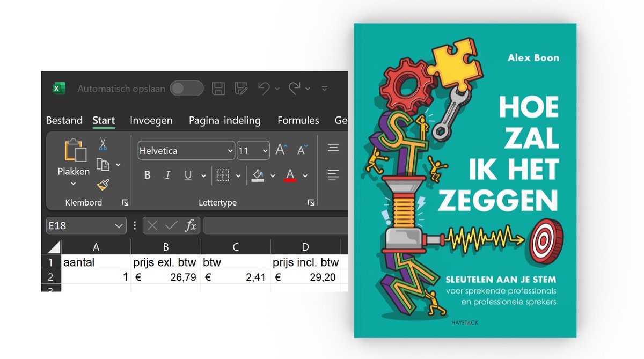Expand the Plakken options arrow
Viewport: 644px width, 359px height.
(x=74, y=184)
